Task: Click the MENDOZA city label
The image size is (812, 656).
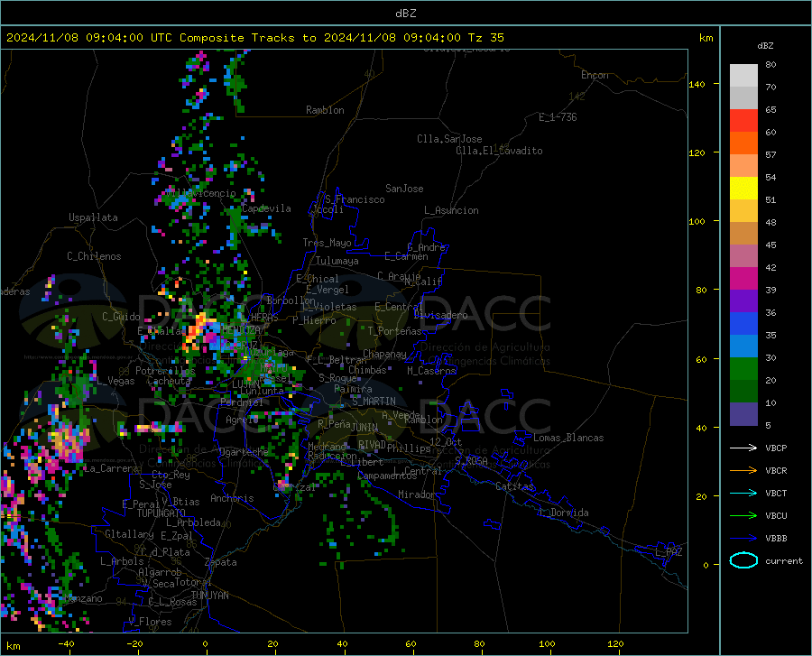Action: [x=241, y=329]
